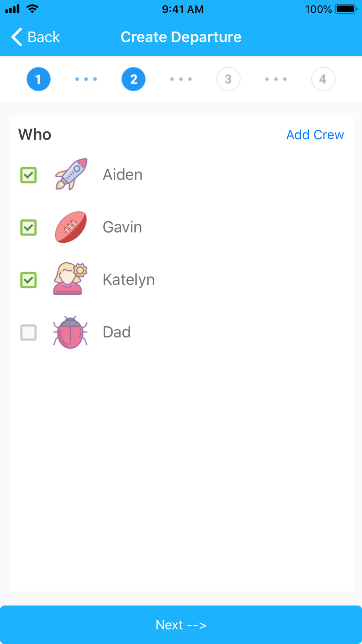Tap the Wi-Fi icon in status bar

point(33,9)
